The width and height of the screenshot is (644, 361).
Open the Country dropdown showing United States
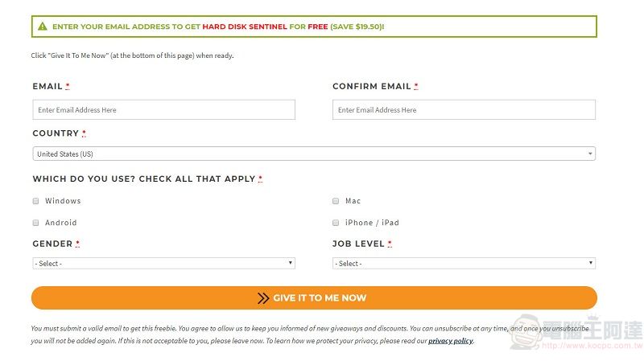[x=314, y=154]
